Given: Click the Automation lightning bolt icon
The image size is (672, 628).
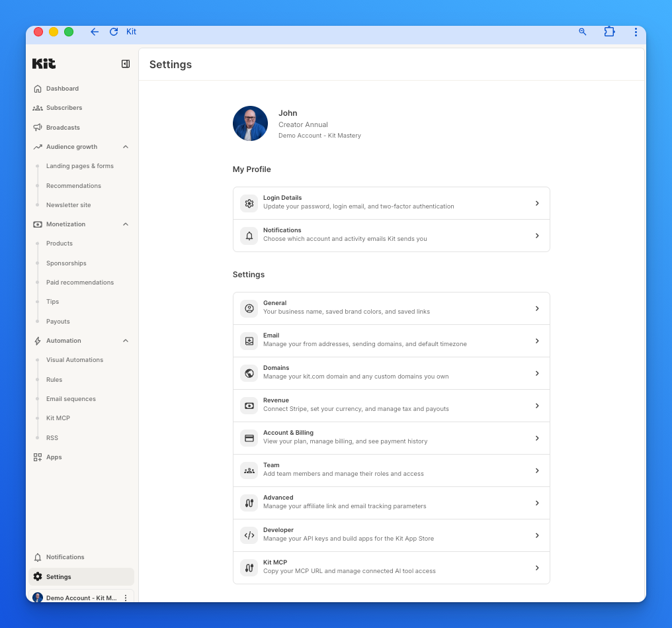Looking at the screenshot, I should [38, 341].
